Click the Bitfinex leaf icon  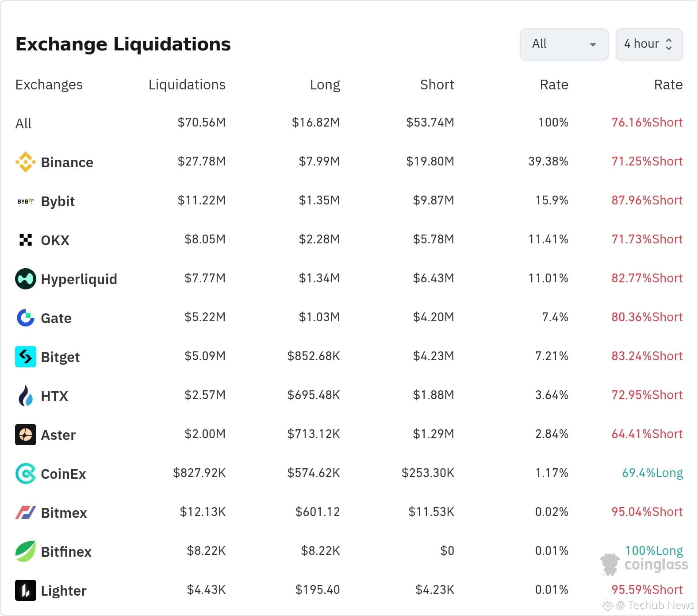click(x=26, y=551)
